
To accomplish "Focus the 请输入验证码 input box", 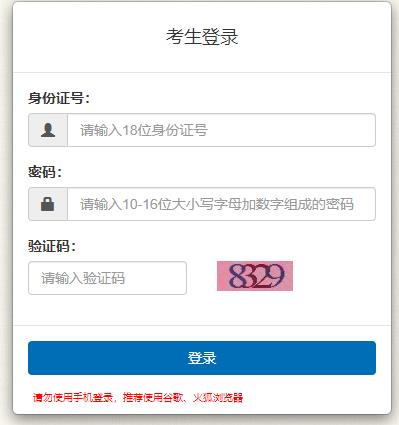I will tap(107, 278).
